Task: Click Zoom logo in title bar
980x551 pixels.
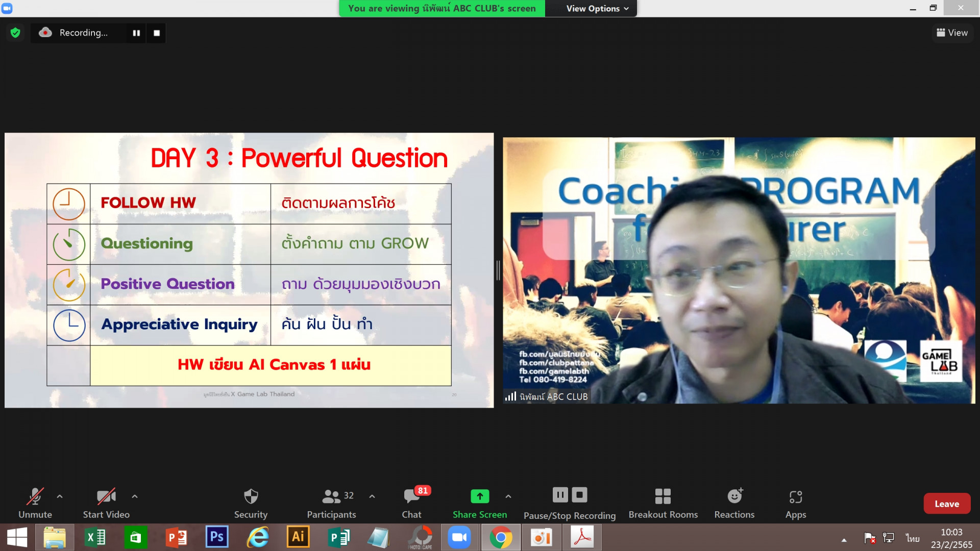Action: click(x=7, y=8)
